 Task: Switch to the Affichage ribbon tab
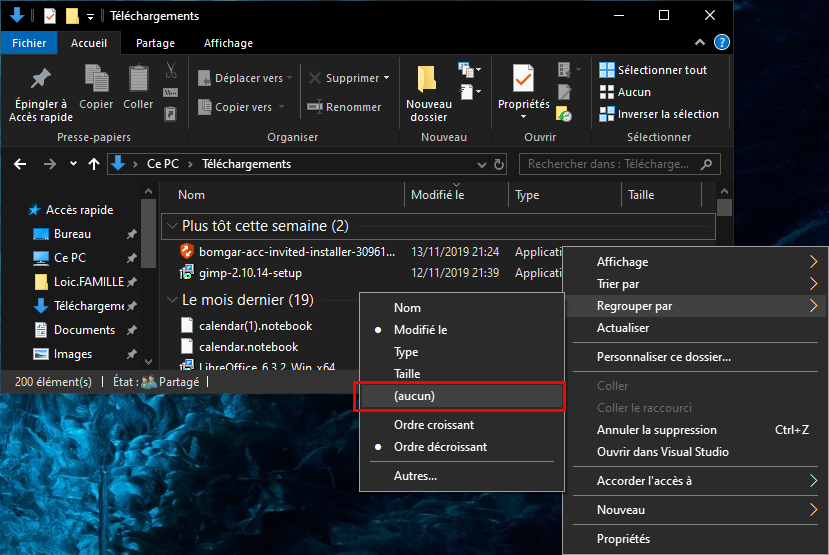point(227,43)
